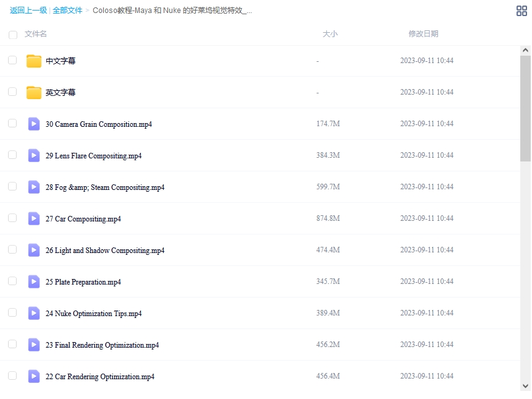Go back via 返回上一级 link
Image resolution: width=532 pixels, height=399 pixels.
28,11
